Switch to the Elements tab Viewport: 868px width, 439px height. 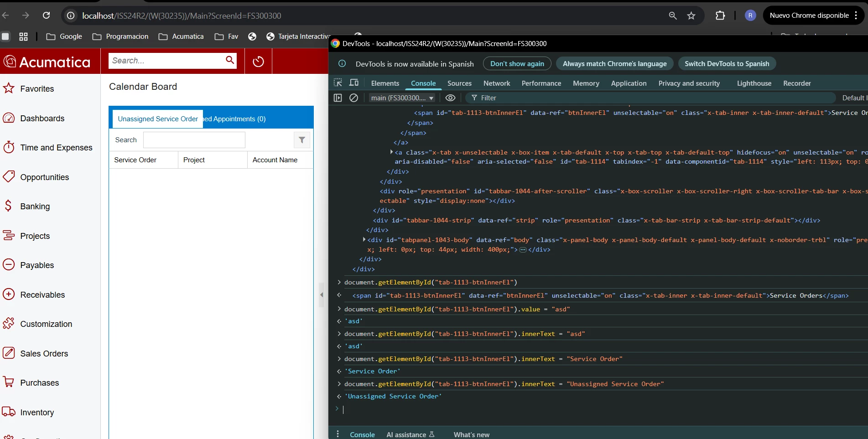click(385, 83)
